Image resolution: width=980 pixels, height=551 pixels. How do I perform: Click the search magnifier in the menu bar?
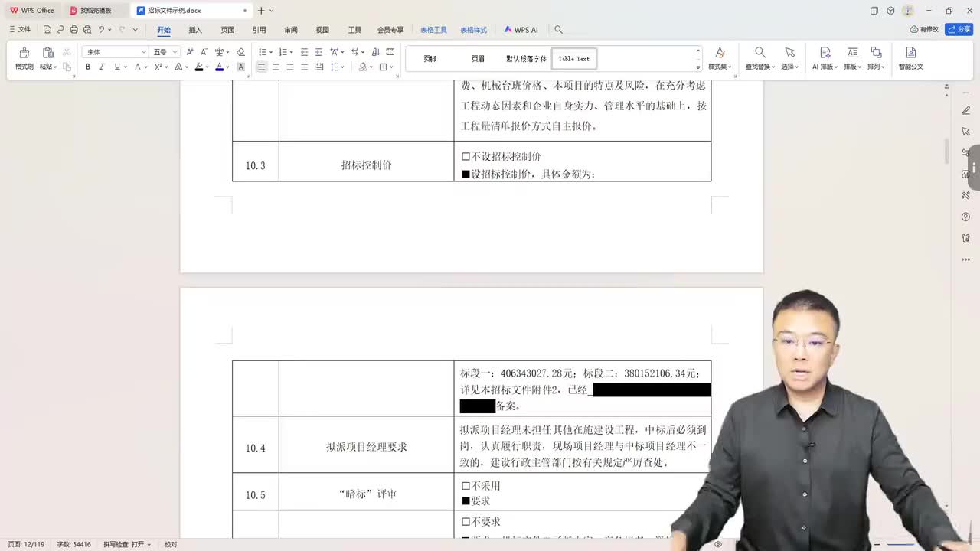558,30
